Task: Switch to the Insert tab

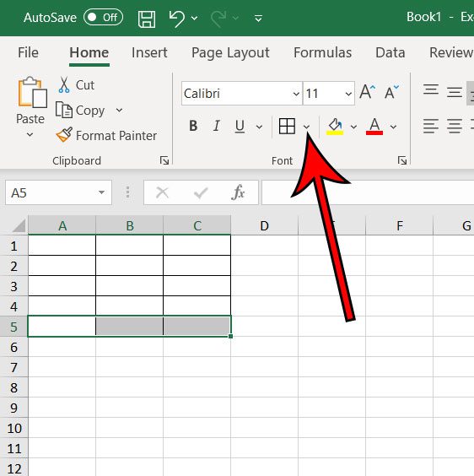Action: (149, 52)
